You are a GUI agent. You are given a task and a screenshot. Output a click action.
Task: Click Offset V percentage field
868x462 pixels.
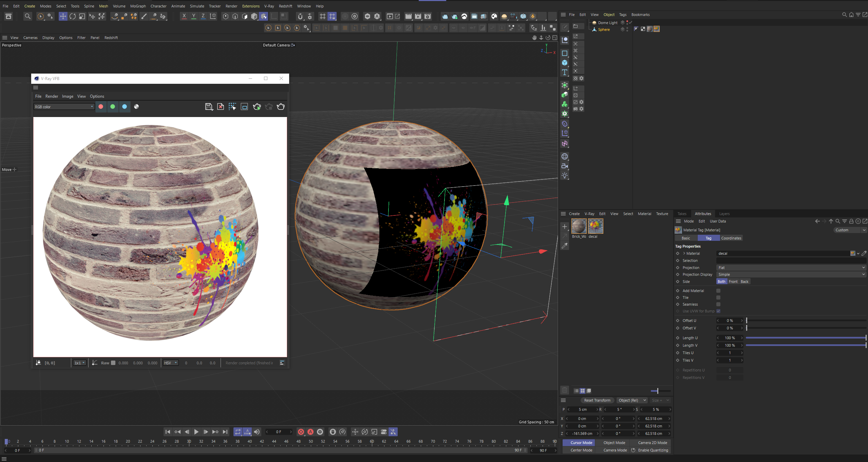[x=730, y=328]
